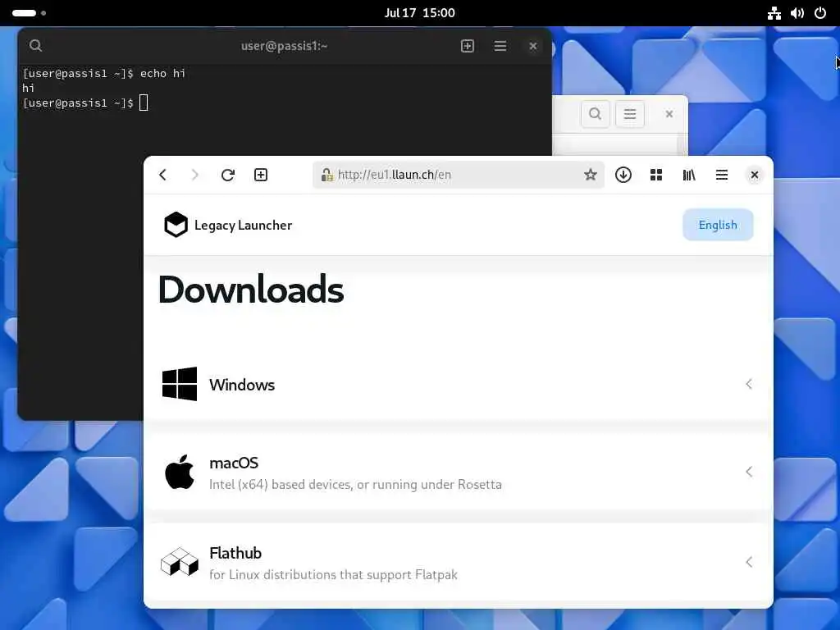
Task: Close the background light window
Action: (669, 113)
